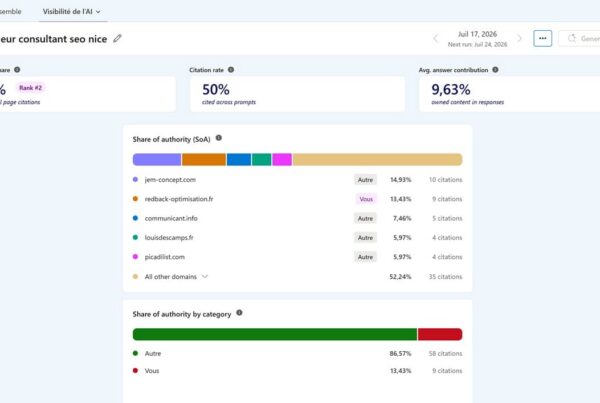Open communicant.info domain row
Image resolution: width=600 pixels, height=403 pixels.
coord(297,218)
